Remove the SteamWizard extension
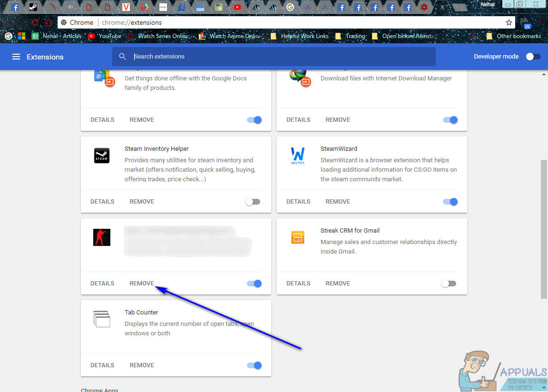 (338, 202)
